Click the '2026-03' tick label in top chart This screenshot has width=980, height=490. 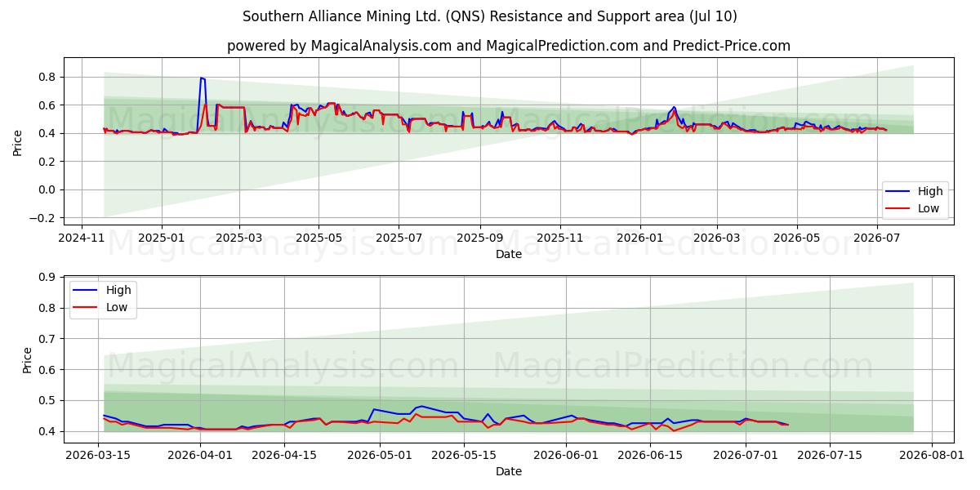click(716, 237)
